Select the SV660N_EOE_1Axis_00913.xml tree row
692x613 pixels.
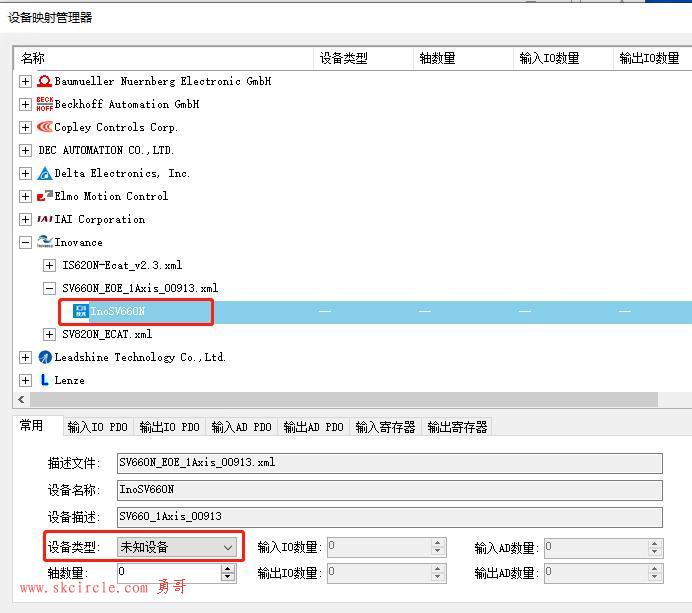140,288
